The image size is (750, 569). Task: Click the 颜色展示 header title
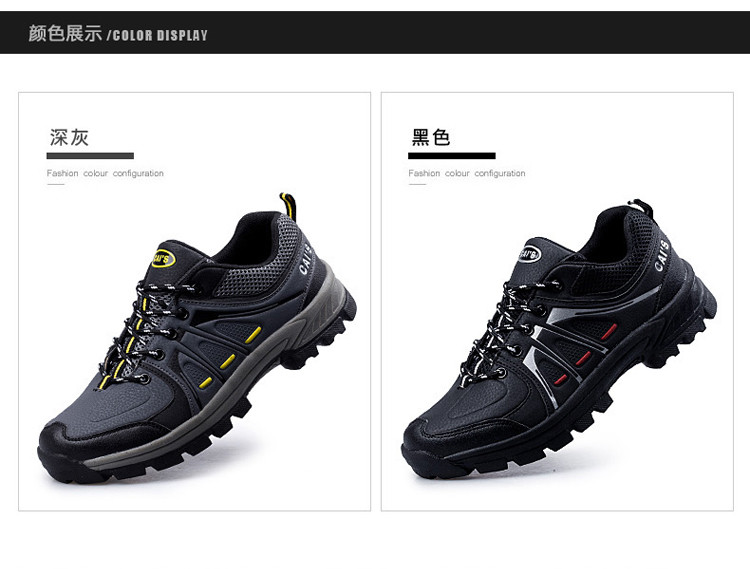coord(65,34)
